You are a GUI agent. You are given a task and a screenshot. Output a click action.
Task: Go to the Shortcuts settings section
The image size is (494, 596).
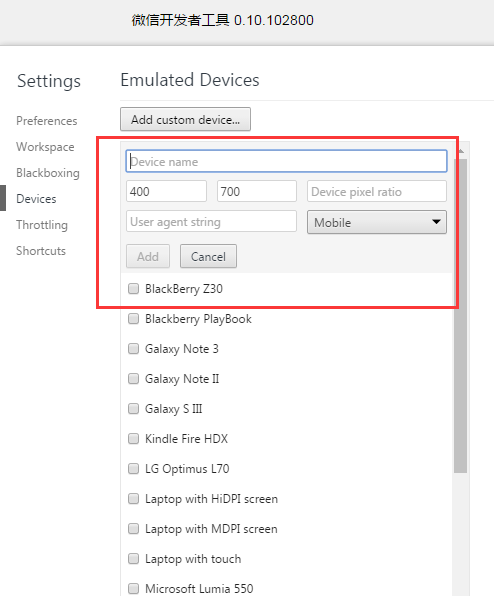click(x=41, y=251)
